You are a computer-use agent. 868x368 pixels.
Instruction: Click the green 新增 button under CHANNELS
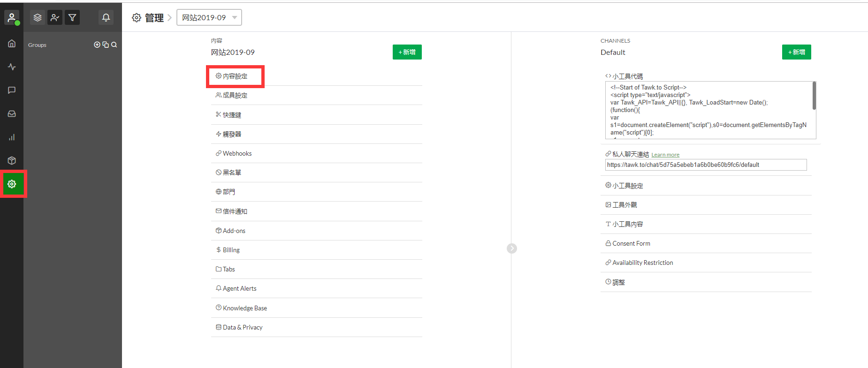point(796,52)
